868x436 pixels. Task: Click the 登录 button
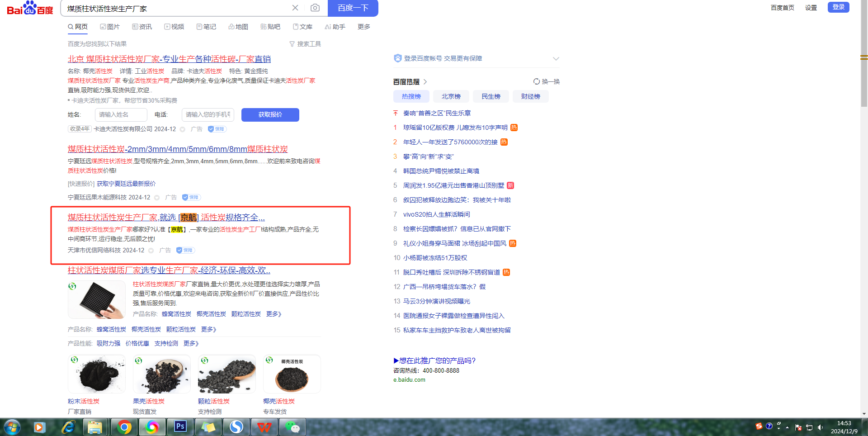839,7
